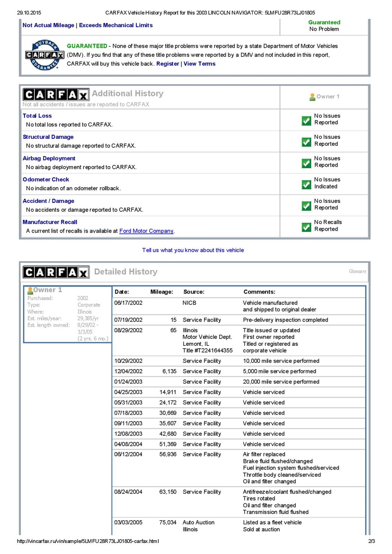Click the Mileage column header
This screenshot has width=392, height=554.
162,292
